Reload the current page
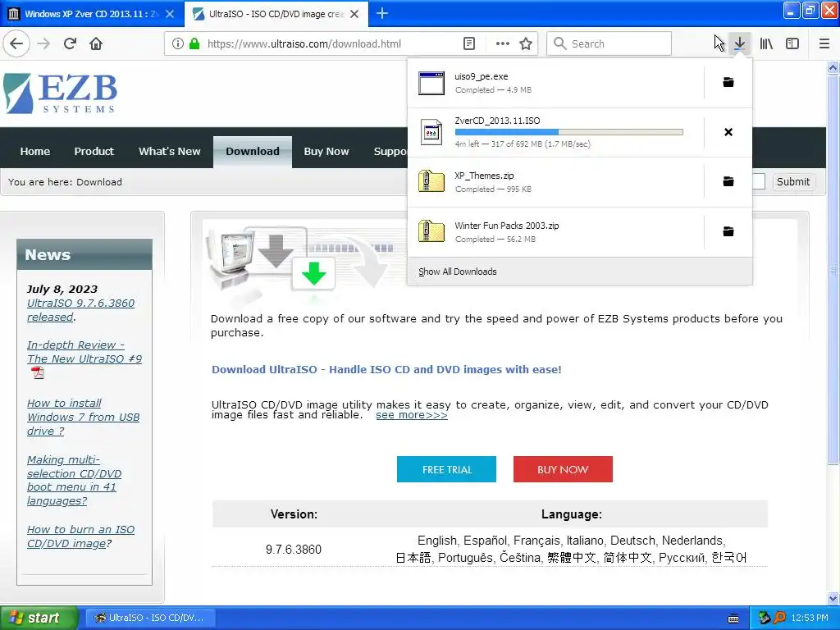 (x=70, y=43)
